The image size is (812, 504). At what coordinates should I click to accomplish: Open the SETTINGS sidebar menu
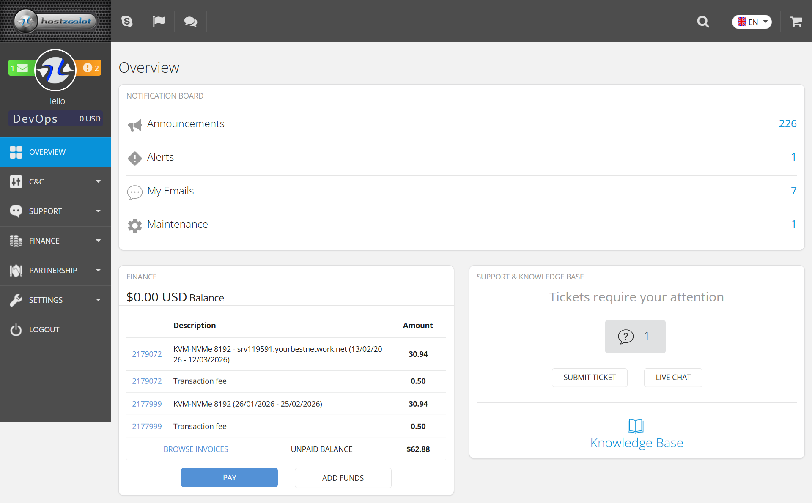(x=55, y=300)
